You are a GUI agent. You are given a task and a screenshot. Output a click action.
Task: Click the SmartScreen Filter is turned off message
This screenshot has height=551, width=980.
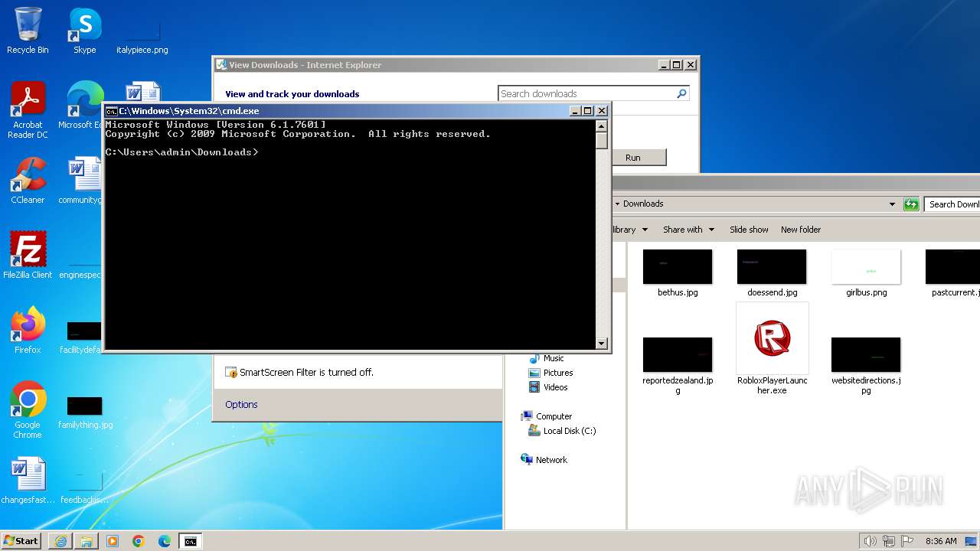[x=299, y=373]
